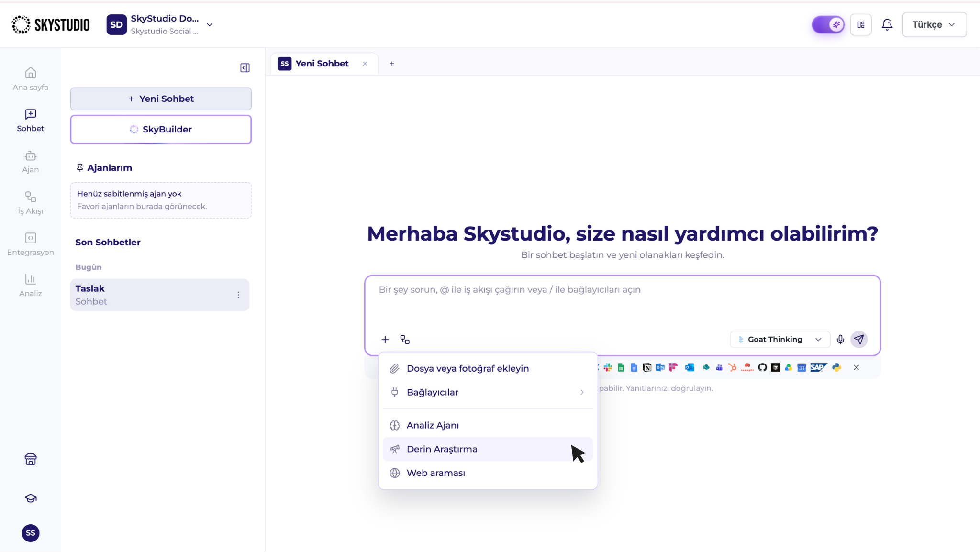Click the SKYSTUDIO logo

pos(51,24)
